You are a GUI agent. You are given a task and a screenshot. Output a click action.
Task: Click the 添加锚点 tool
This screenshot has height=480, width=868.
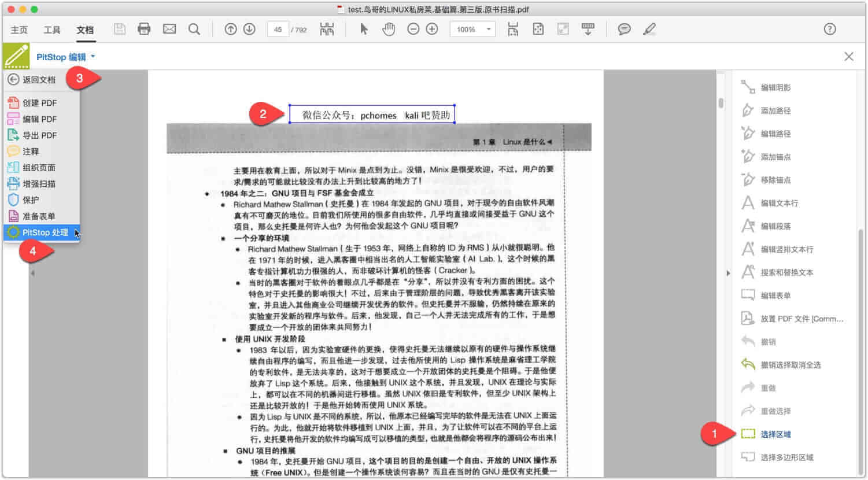coord(766,157)
